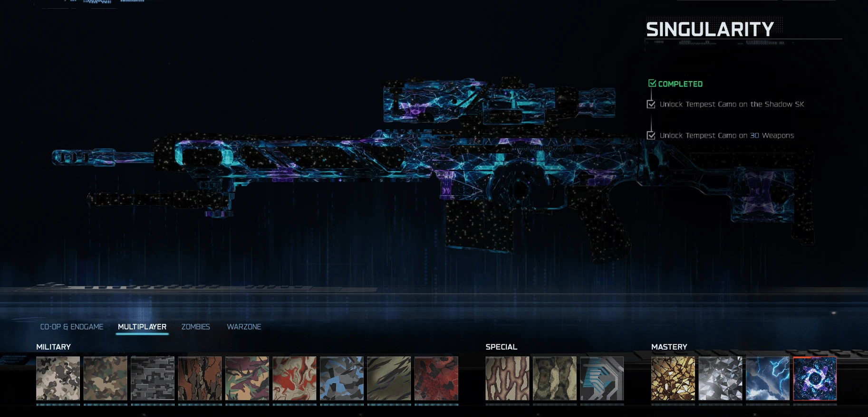Select the olive dotted Special camo
This screenshot has height=417, width=868.
555,379
